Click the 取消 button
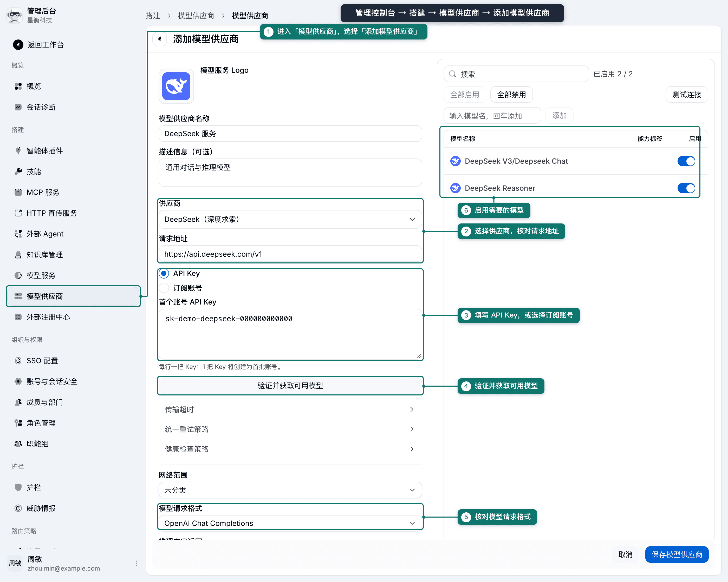The height and width of the screenshot is (582, 728). pyautogui.click(x=625, y=554)
